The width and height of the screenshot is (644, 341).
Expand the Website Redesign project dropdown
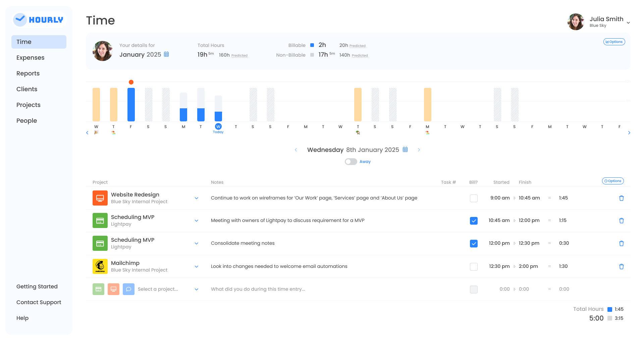pos(196,198)
